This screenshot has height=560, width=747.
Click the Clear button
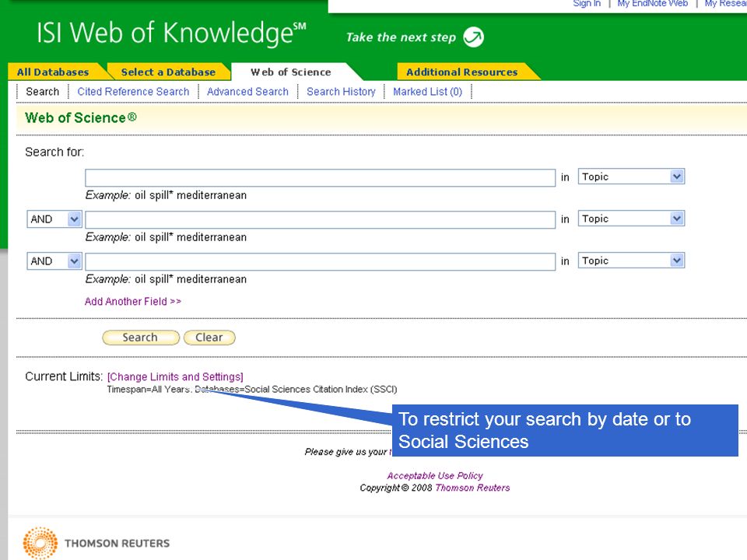point(209,338)
